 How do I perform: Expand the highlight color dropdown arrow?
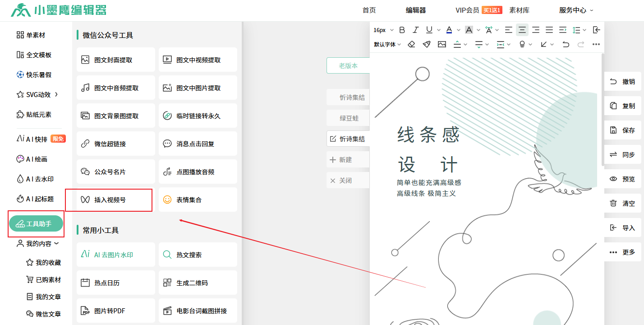pyautogui.click(x=478, y=30)
